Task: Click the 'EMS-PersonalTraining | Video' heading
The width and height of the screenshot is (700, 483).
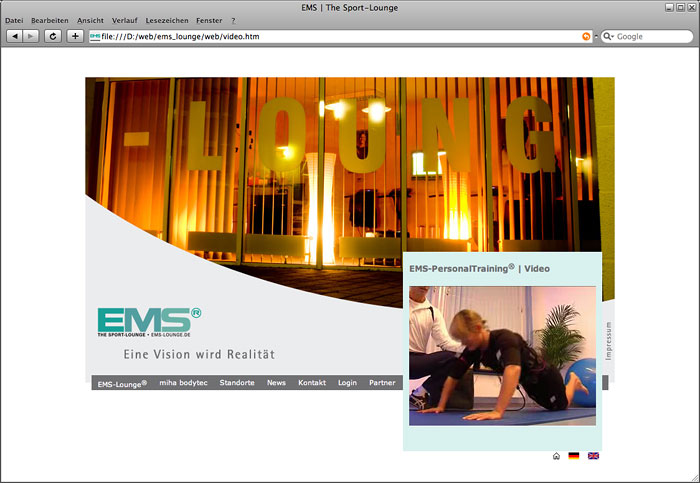Action: tap(479, 268)
